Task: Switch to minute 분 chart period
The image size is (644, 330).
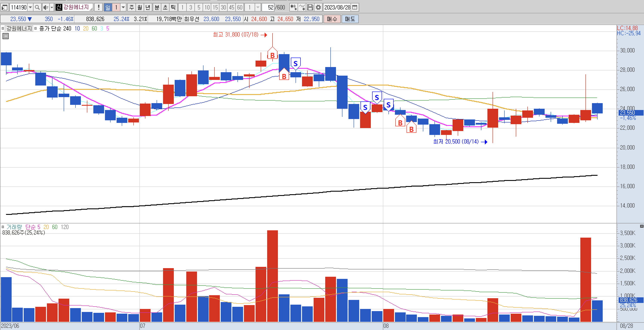Action: click(x=157, y=7)
